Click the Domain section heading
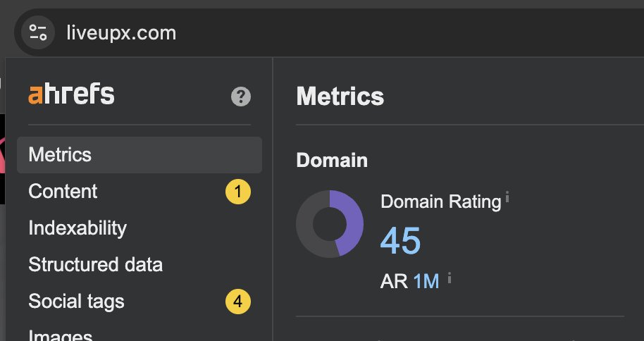 (x=332, y=160)
